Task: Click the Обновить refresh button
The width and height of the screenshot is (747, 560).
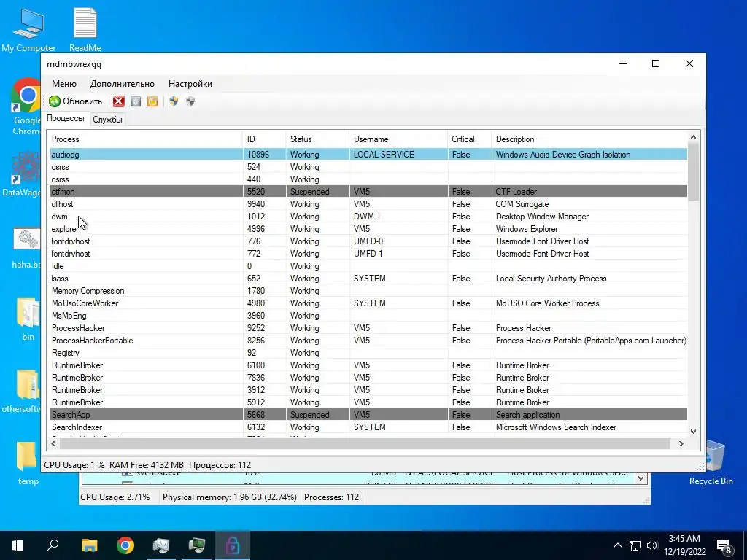Action: point(75,101)
